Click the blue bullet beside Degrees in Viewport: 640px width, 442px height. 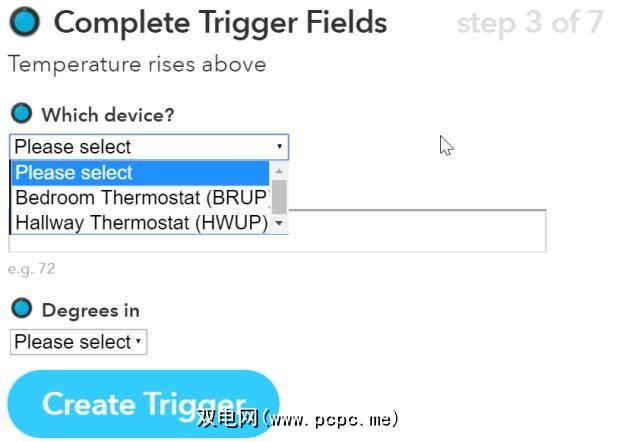coord(21,309)
